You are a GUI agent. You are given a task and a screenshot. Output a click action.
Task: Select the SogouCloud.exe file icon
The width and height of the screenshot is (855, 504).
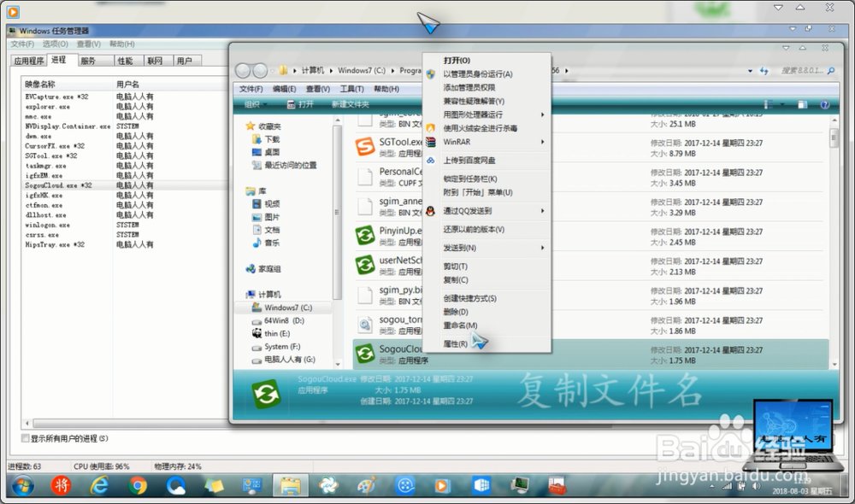[365, 354]
